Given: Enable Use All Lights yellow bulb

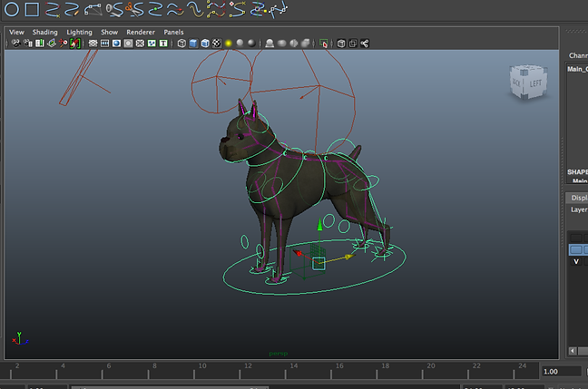Looking at the screenshot, I should coord(228,44).
